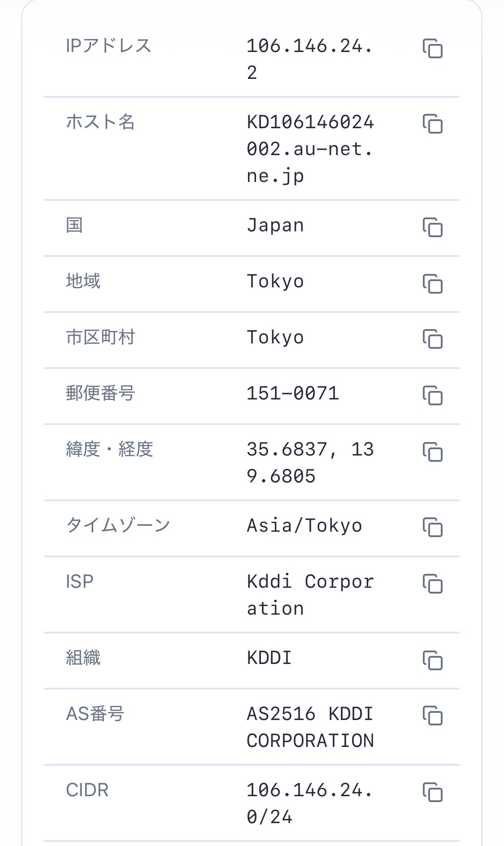504x846 pixels.
Task: Copy the CIDR 106.146.24.0/24 value
Action: click(x=432, y=792)
